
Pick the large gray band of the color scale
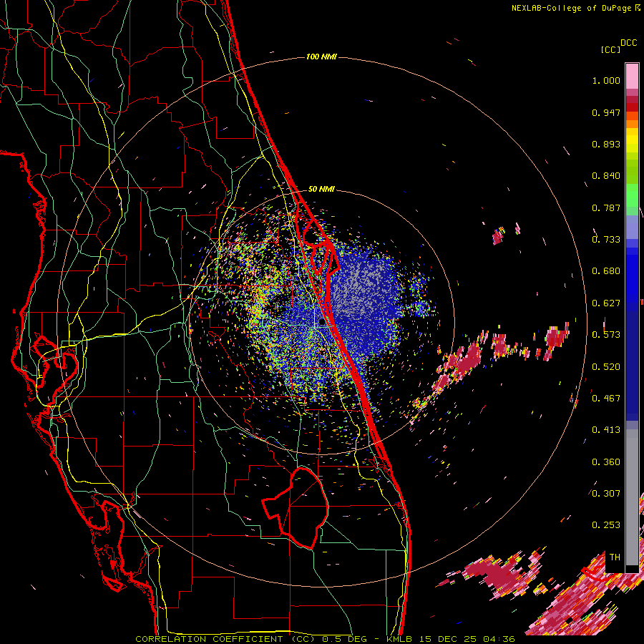tap(632, 497)
